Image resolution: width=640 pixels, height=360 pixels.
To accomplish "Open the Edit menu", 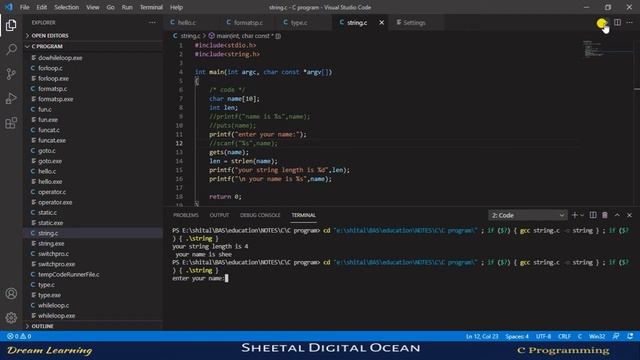I will click(x=42, y=7).
